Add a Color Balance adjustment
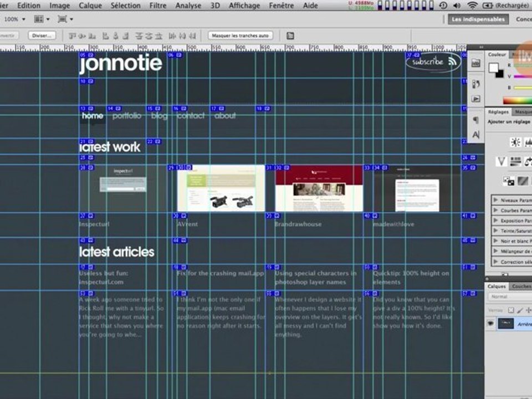 [528, 161]
